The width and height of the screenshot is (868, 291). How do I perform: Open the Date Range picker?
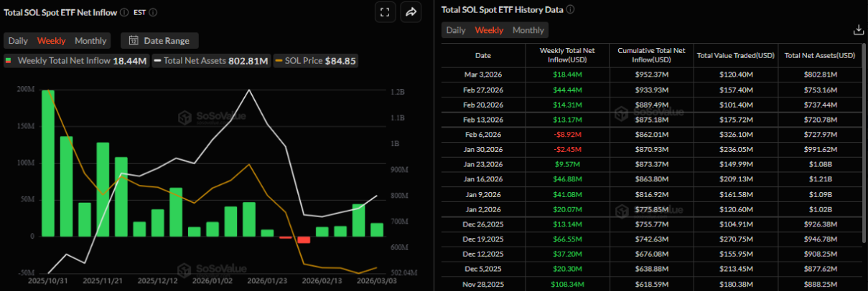tap(159, 41)
